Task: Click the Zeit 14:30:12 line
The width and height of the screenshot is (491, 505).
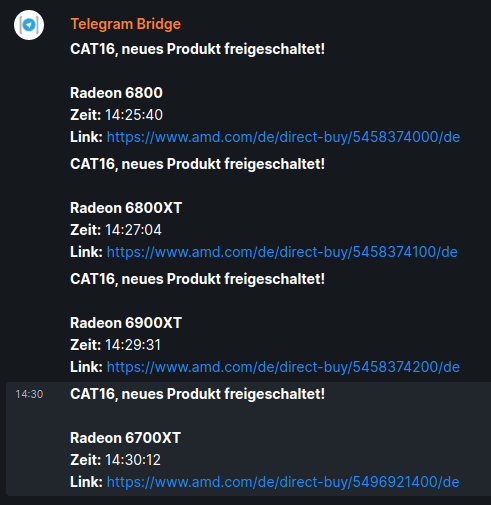Action: coord(115,460)
